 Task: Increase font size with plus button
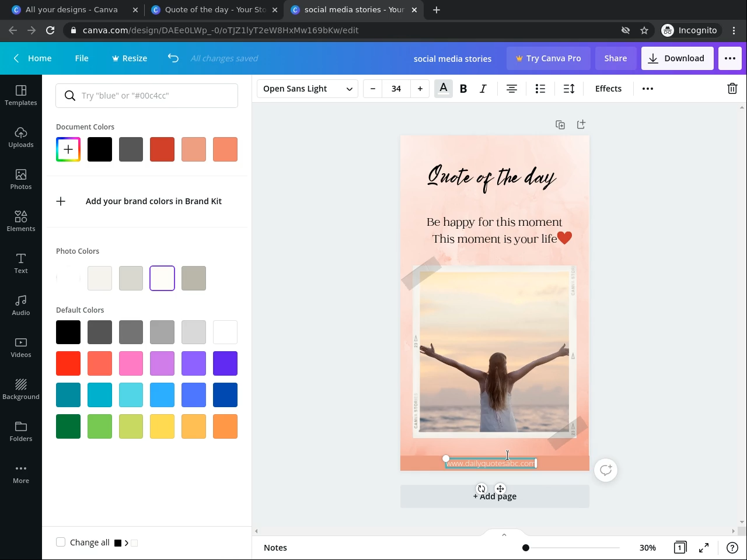point(420,89)
